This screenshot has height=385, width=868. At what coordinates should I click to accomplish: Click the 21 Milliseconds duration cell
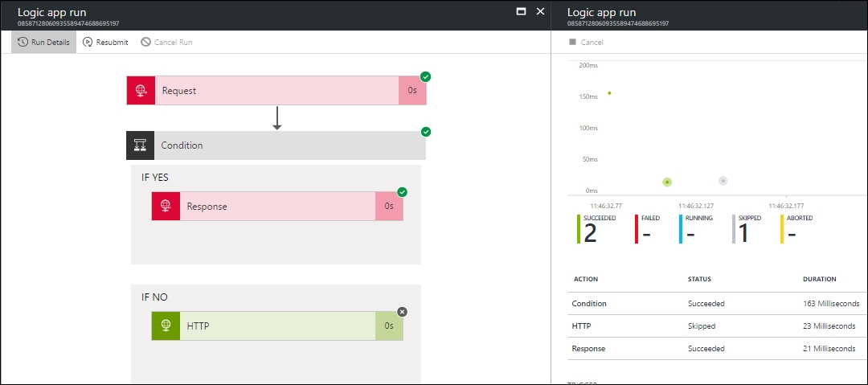pos(829,349)
